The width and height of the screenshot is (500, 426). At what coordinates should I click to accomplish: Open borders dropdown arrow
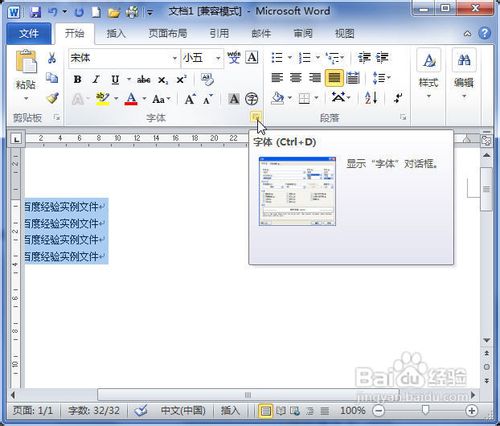click(x=316, y=98)
